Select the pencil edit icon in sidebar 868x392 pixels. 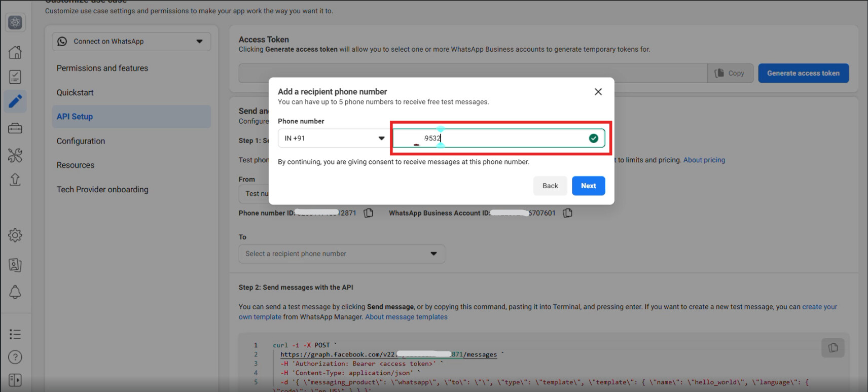pyautogui.click(x=15, y=101)
